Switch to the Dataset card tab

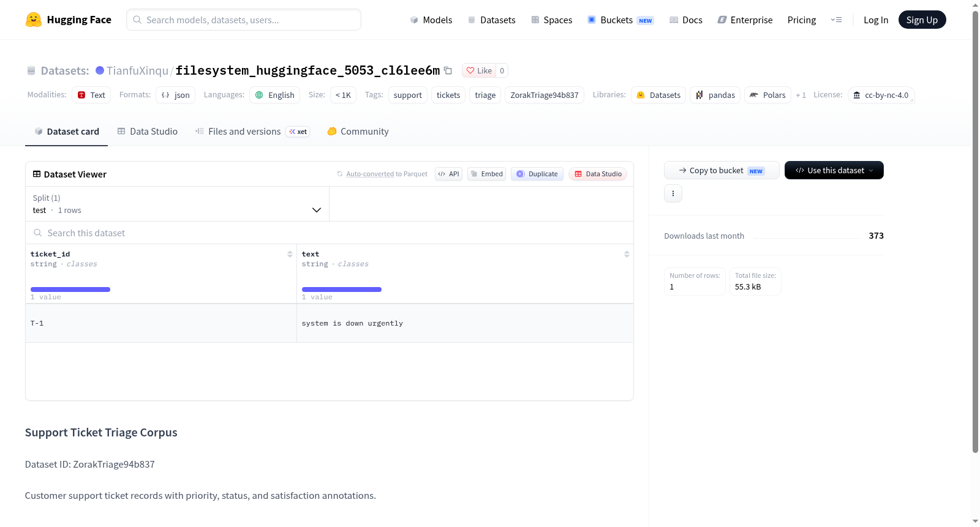coord(66,132)
